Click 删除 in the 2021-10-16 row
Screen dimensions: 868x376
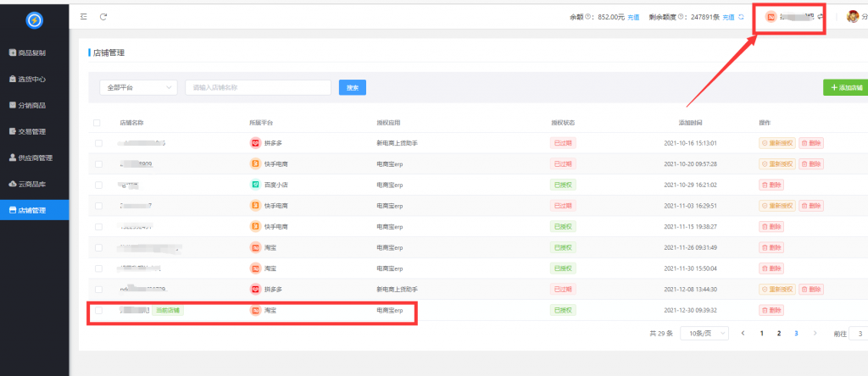[x=811, y=143]
